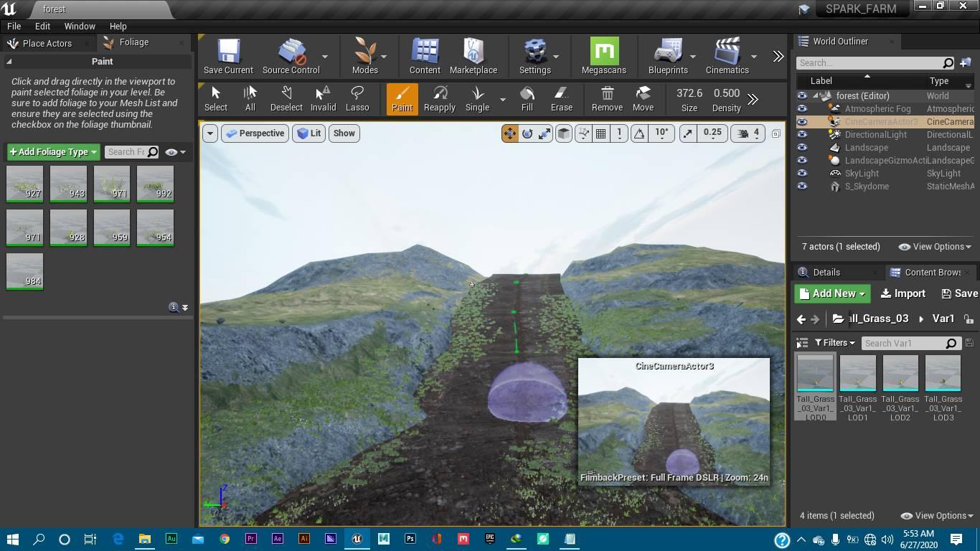Screen dimensions: 980x551
Task: Switch to the Place Actors tab
Action: (x=47, y=43)
